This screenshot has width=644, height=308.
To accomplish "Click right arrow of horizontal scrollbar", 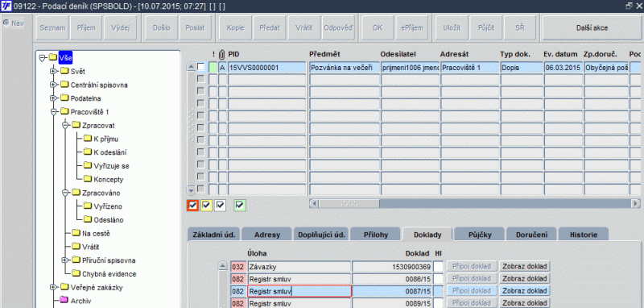I will pyautogui.click(x=636, y=203).
